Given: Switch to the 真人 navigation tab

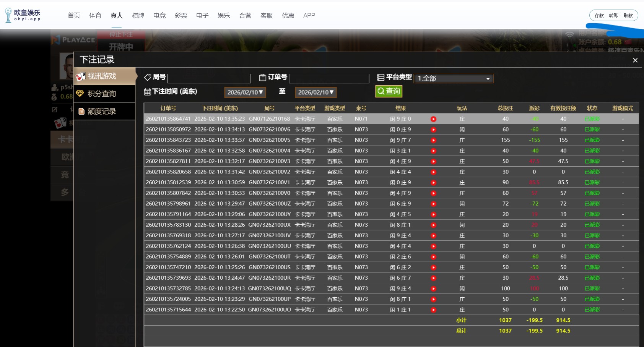Looking at the screenshot, I should tap(117, 15).
